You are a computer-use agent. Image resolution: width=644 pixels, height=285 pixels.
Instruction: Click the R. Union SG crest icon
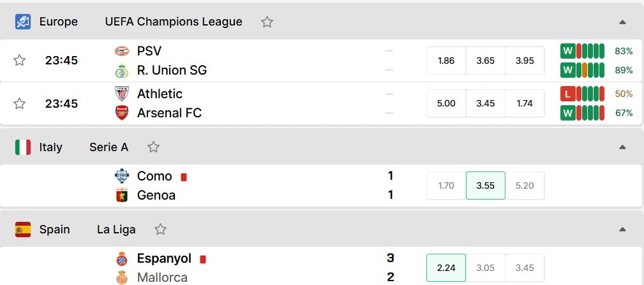pos(121,71)
